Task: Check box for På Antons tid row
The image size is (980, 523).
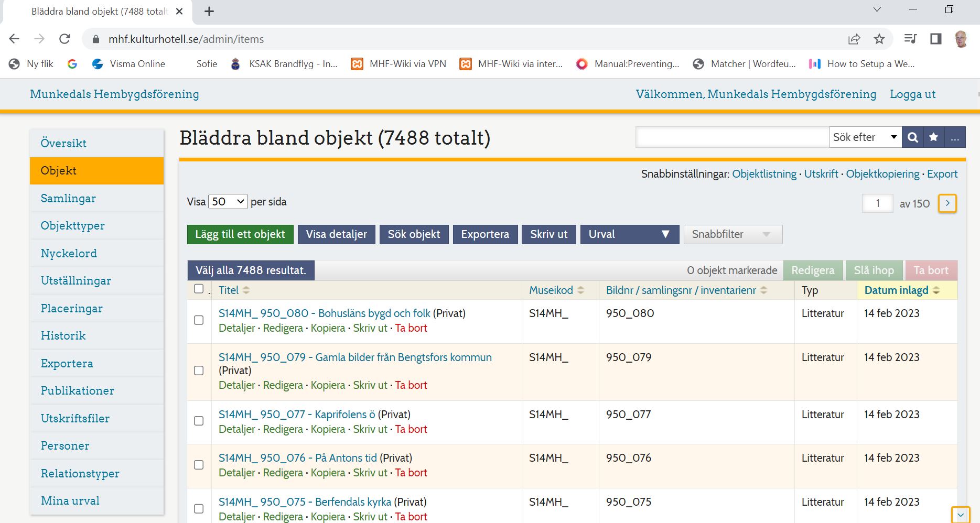Action: (x=199, y=465)
